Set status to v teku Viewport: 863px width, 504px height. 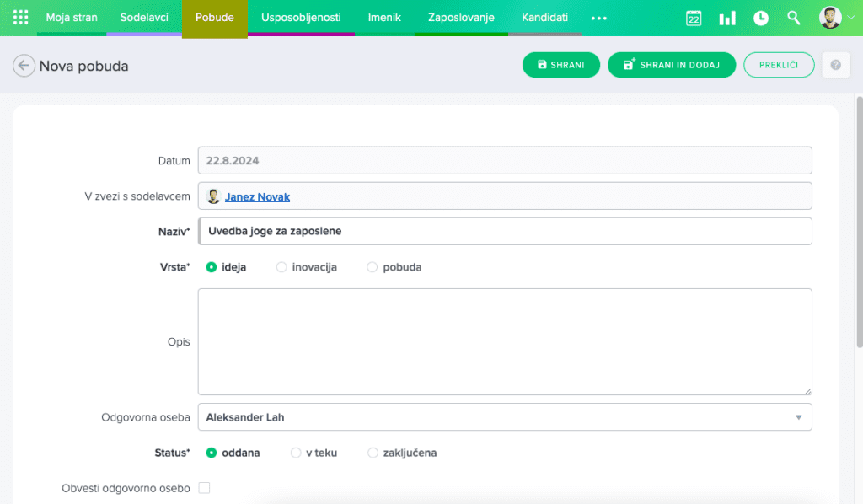(x=296, y=453)
